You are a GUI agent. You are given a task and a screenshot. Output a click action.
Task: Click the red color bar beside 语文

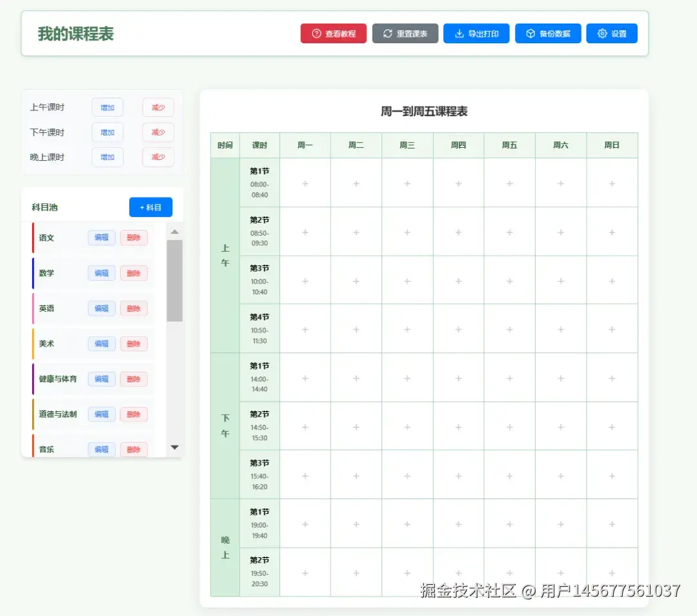click(34, 237)
